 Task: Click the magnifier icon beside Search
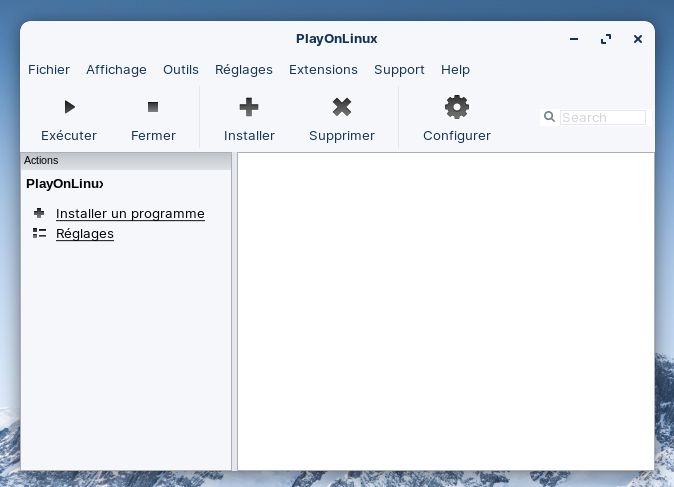549,116
